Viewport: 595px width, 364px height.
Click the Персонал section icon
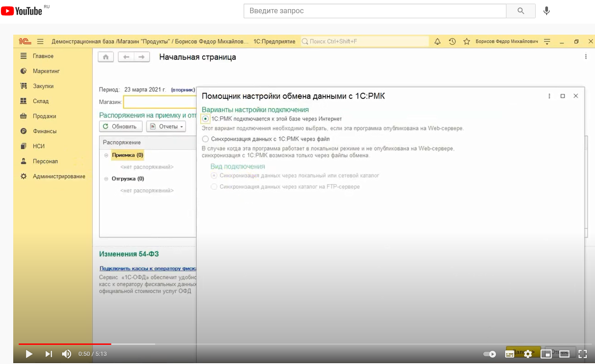[24, 161]
